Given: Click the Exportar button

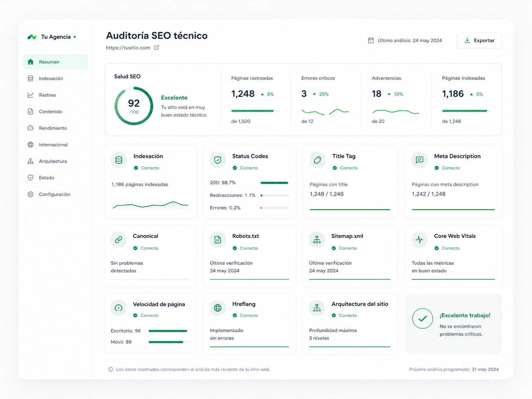Looking at the screenshot, I should click(x=479, y=40).
